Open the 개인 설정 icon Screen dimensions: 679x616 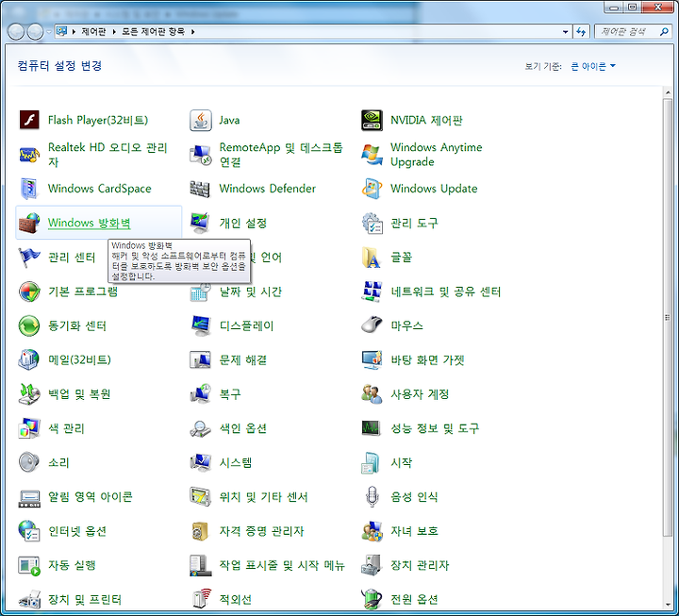click(201, 223)
